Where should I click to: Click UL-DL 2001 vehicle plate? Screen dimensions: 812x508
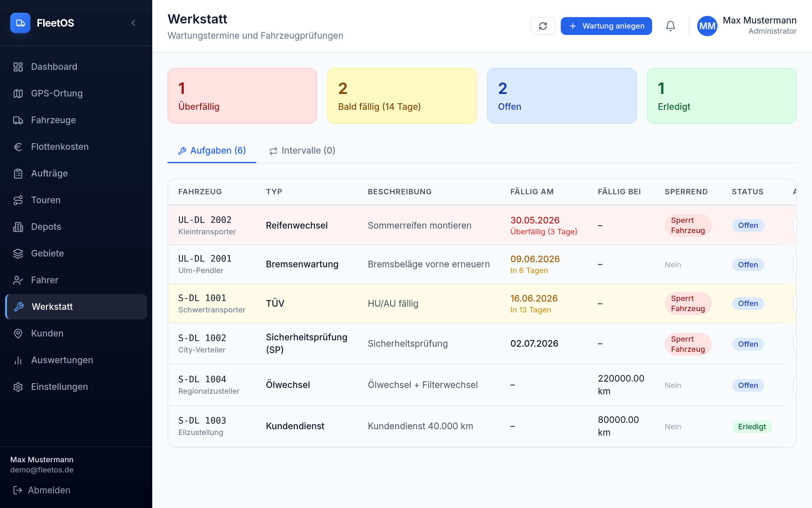(x=205, y=259)
